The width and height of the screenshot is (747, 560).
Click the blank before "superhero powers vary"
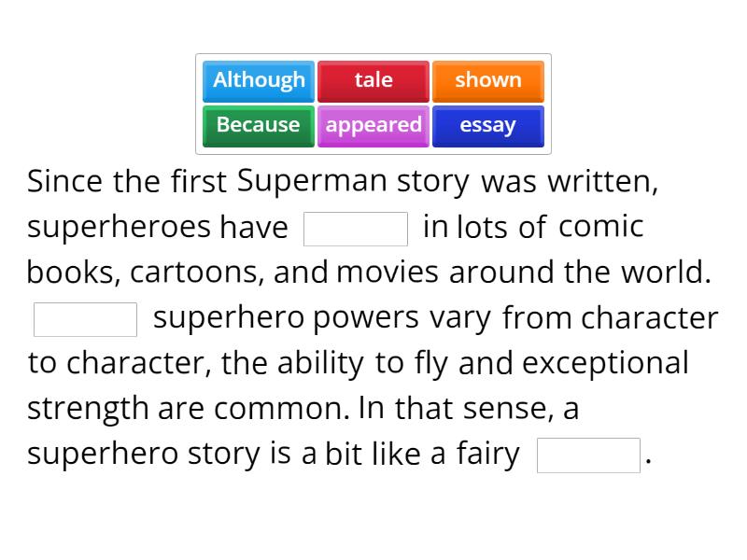pyautogui.click(x=84, y=318)
